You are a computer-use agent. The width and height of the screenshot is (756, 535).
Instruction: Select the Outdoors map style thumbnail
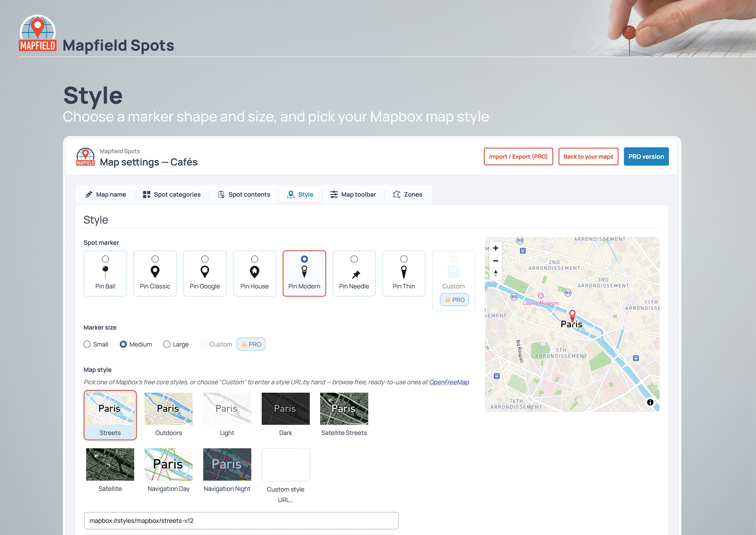coord(169,409)
